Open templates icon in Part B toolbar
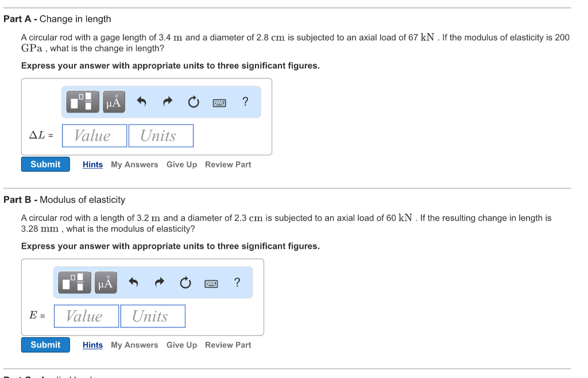 (74, 283)
